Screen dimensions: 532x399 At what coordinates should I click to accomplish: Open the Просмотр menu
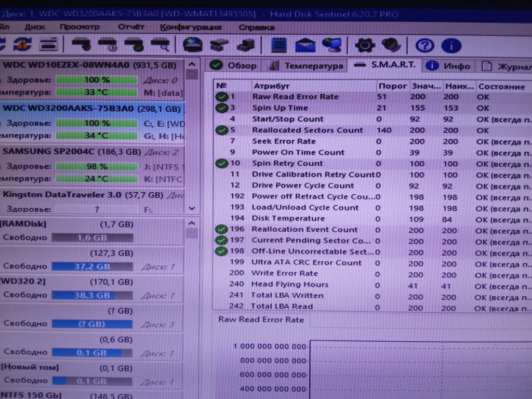(79, 27)
